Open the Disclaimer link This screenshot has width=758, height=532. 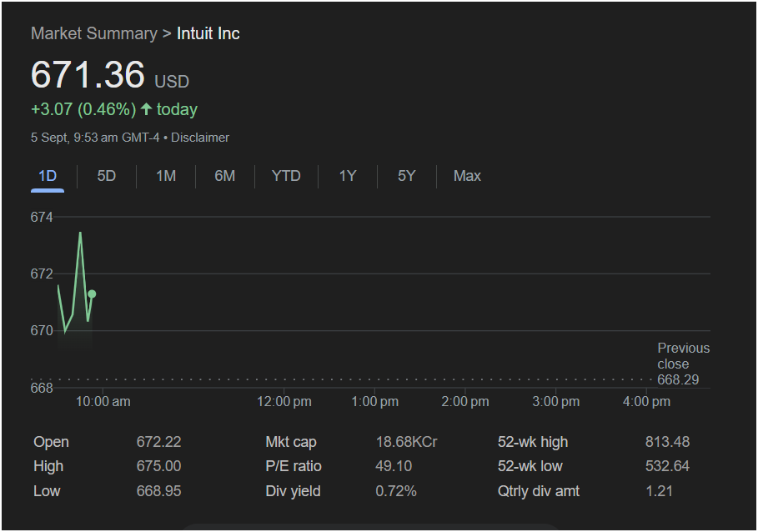[x=200, y=138]
